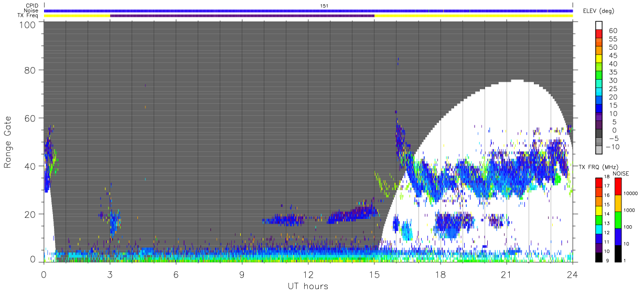
Task: Click the TX Freq label at top left
Action: coord(28,16)
